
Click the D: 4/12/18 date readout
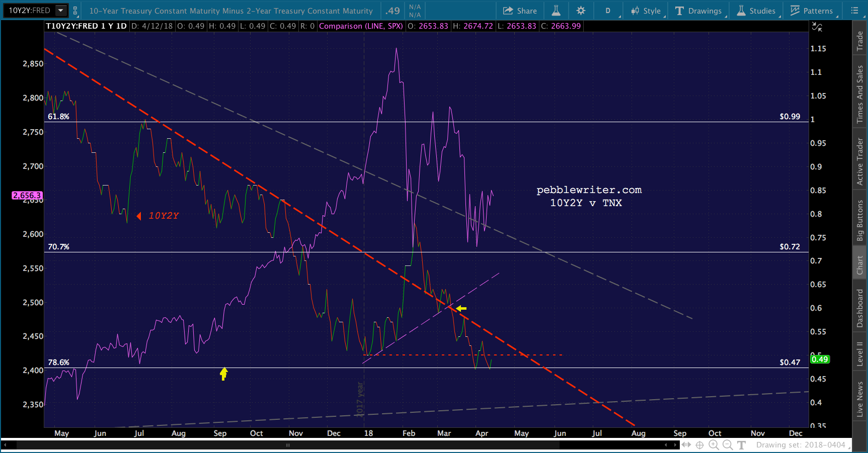(x=152, y=26)
